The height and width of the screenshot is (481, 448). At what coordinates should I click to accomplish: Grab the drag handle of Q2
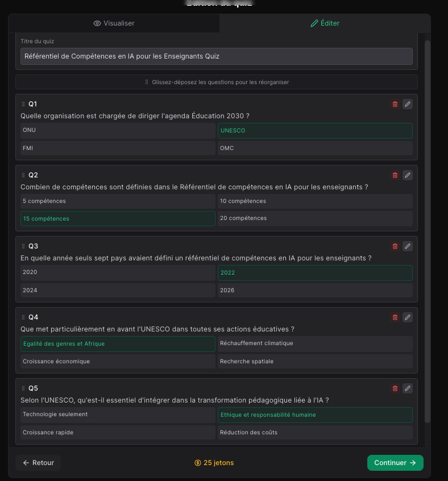pyautogui.click(x=23, y=175)
